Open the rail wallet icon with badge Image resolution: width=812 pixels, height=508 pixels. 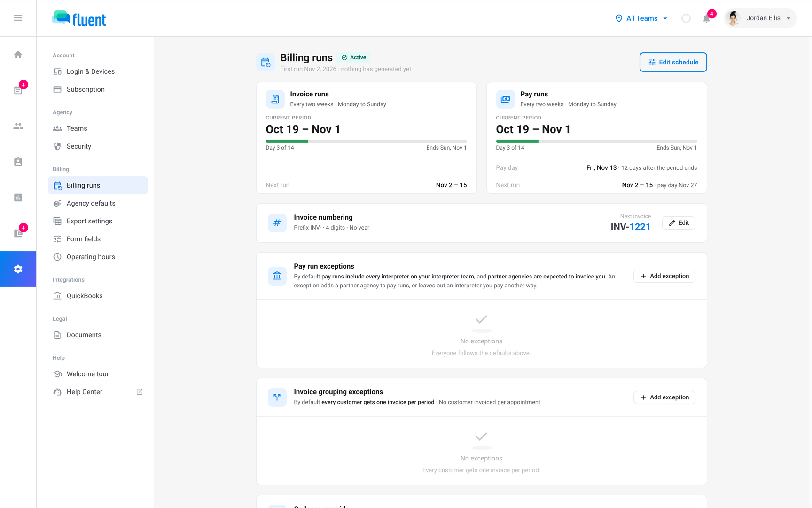(x=18, y=233)
